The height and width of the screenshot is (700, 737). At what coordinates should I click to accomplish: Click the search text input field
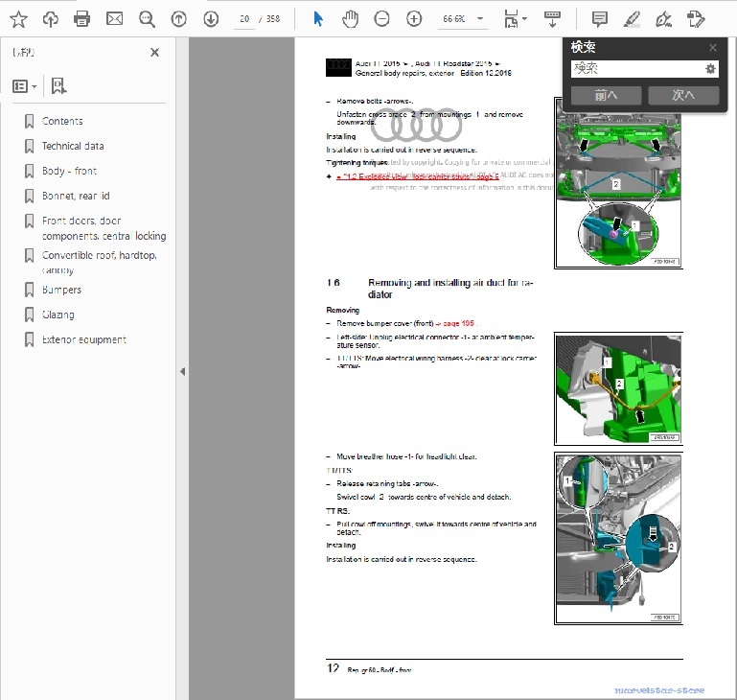click(637, 69)
